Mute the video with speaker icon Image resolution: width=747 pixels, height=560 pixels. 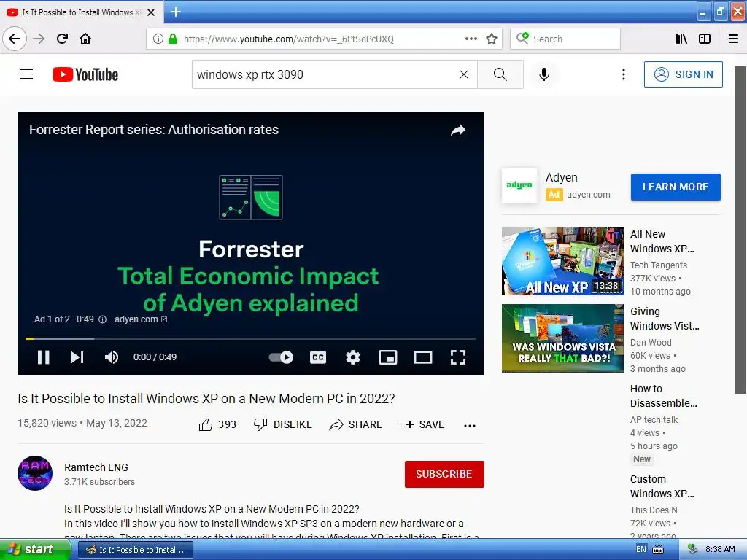[111, 357]
